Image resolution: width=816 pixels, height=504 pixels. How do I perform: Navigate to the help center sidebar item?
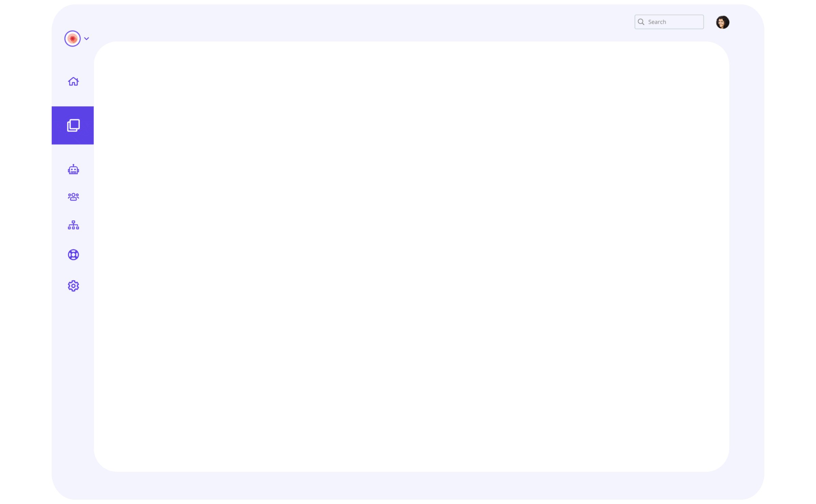tap(73, 255)
